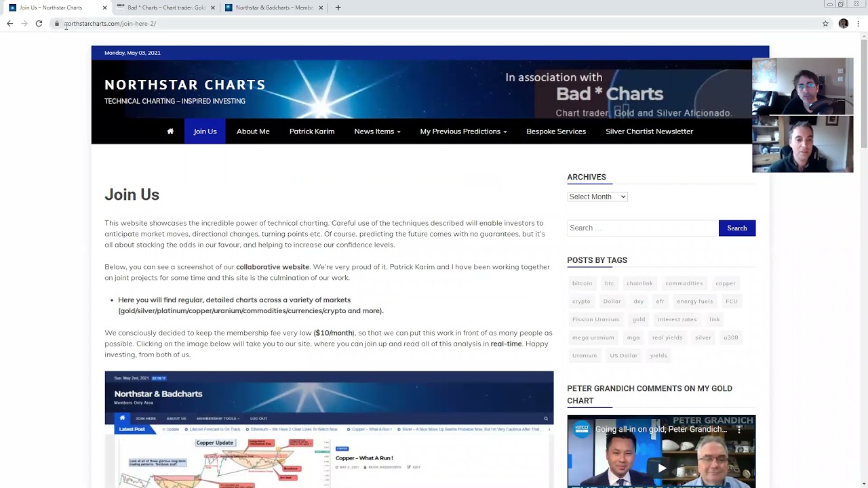868x488 pixels.
Task: Open the Chrome profile avatar
Action: [844, 24]
